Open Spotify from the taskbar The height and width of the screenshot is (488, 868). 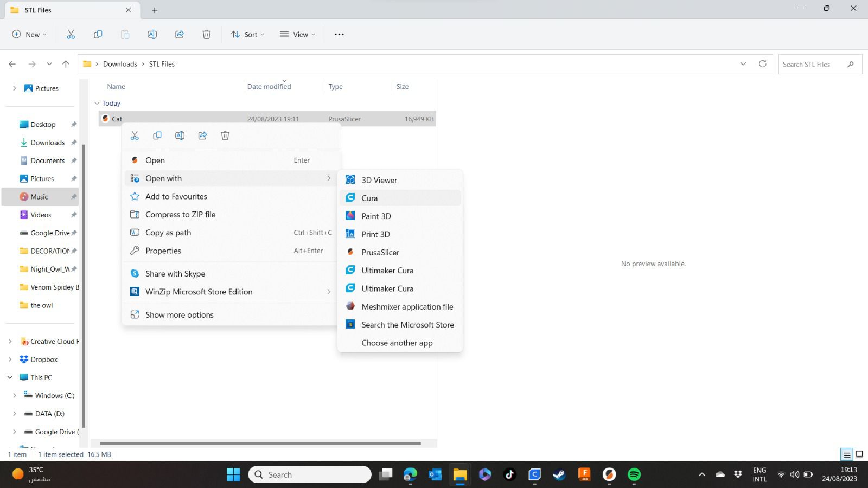(x=634, y=474)
